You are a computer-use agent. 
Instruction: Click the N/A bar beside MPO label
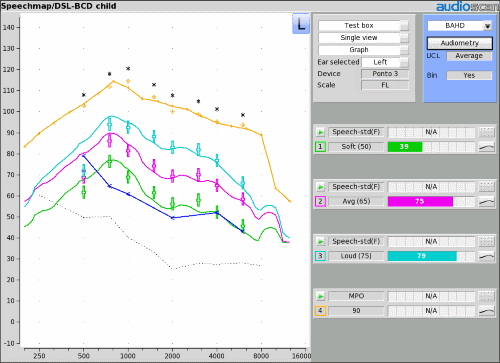pos(431,296)
